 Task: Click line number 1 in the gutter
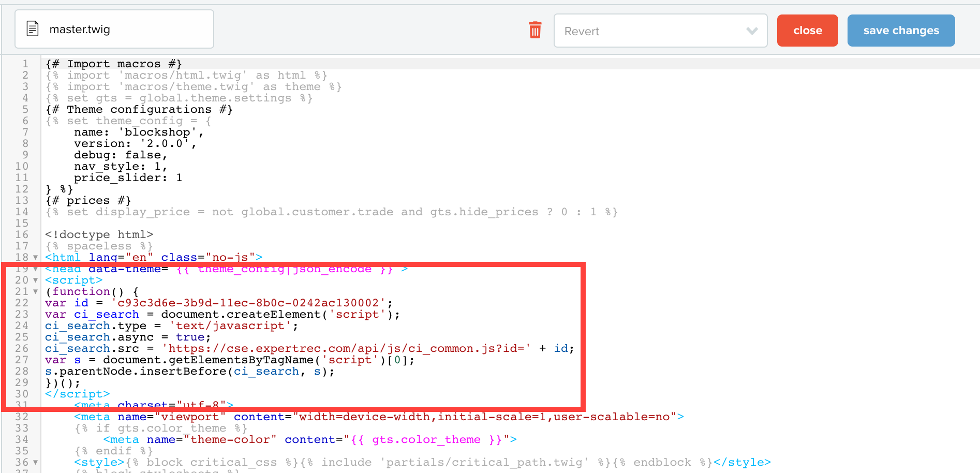coord(25,64)
